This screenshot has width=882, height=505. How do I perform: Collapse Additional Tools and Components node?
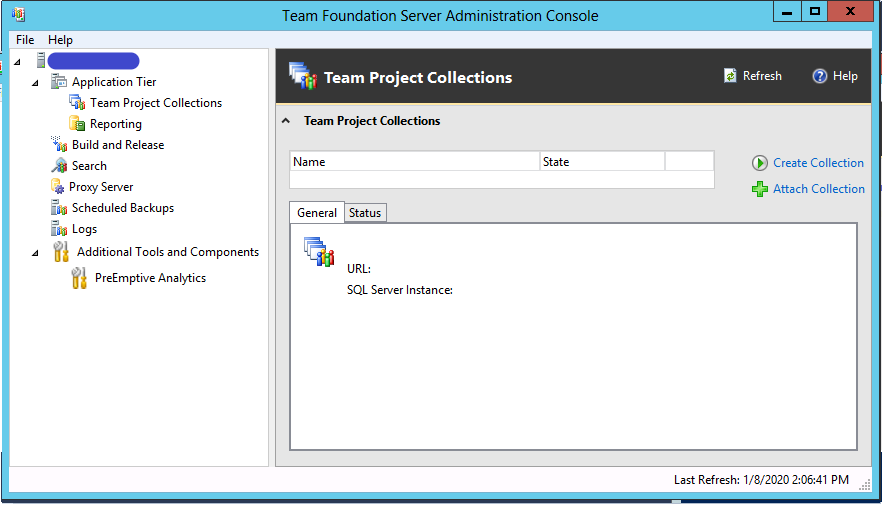point(35,253)
